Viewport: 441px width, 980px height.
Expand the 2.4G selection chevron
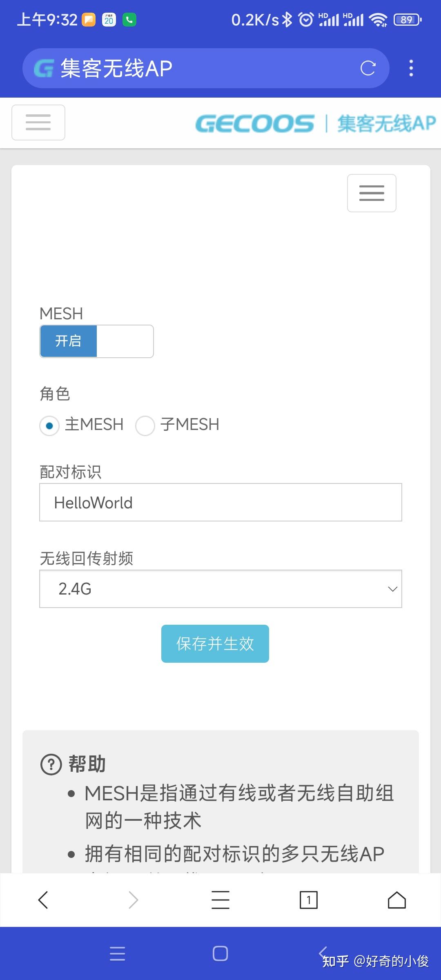coord(392,589)
